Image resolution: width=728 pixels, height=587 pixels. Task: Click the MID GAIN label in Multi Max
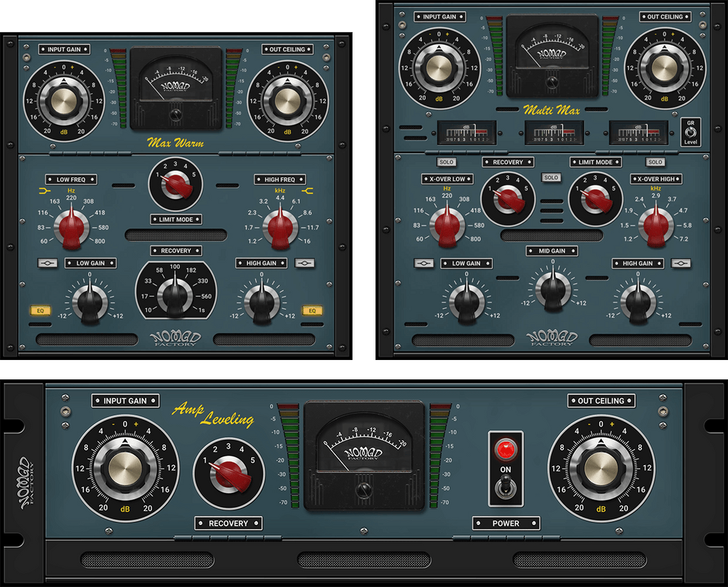coord(552,251)
